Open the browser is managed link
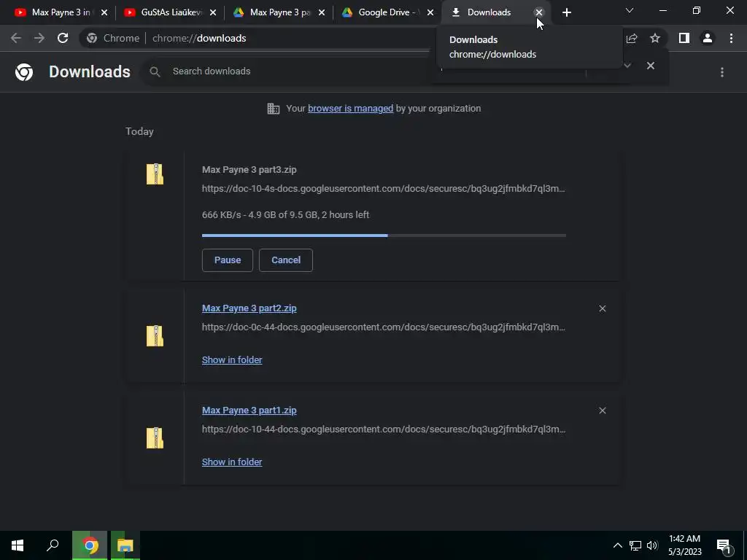This screenshot has width=747, height=560. pyautogui.click(x=351, y=109)
